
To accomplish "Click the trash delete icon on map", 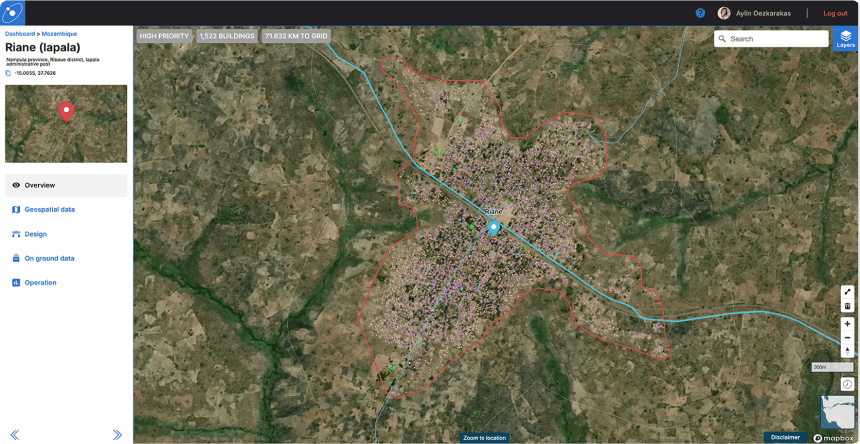I will click(847, 306).
